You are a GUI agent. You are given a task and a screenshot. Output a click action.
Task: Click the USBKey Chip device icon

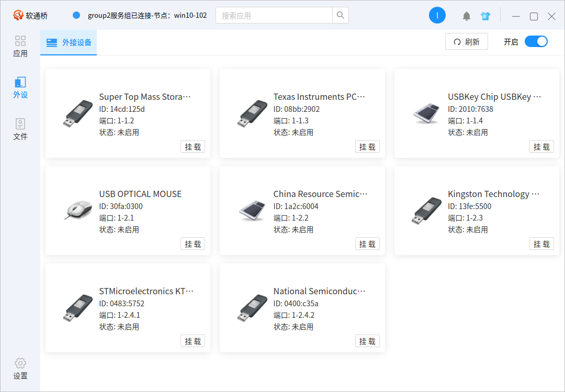pyautogui.click(x=426, y=113)
